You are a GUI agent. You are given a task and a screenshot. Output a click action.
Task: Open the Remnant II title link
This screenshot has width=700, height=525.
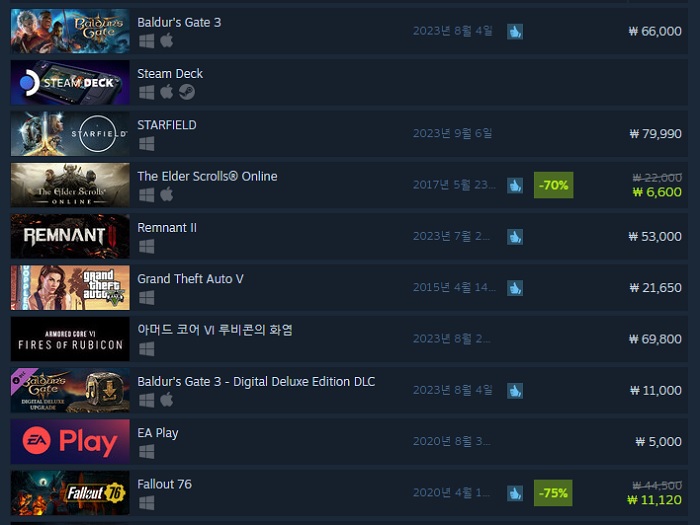tap(167, 228)
